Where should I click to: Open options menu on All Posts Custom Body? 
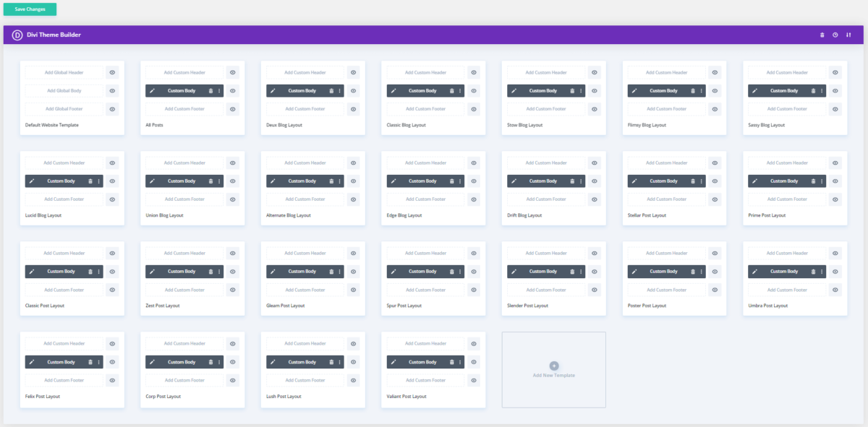tap(219, 90)
